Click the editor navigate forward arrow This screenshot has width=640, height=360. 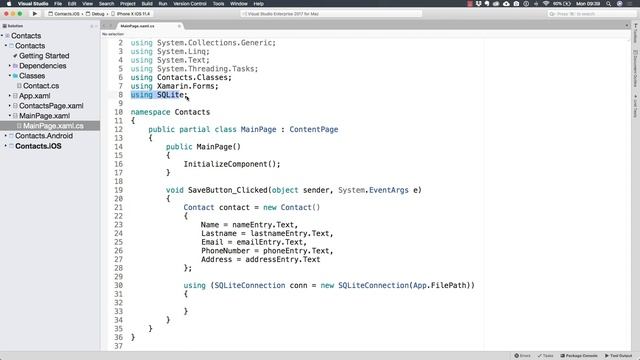pos(110,26)
